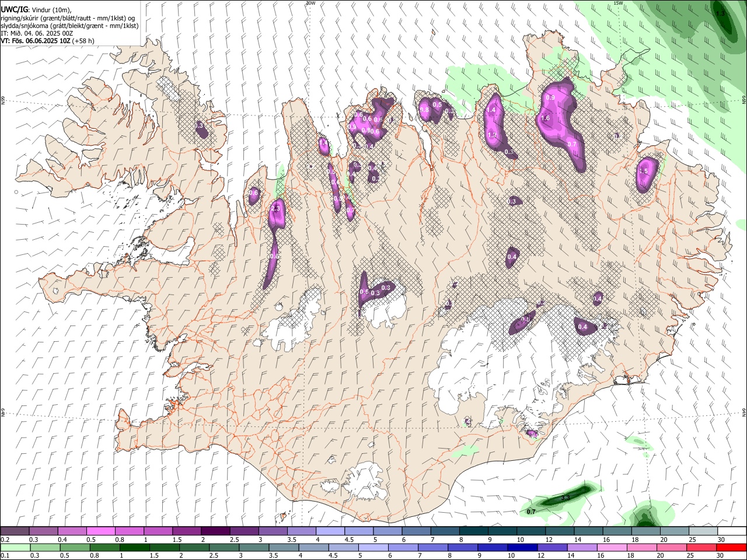This screenshot has width=747, height=560.
Task: Click the '3.3' value in the green offshore cell
Action: [565, 498]
